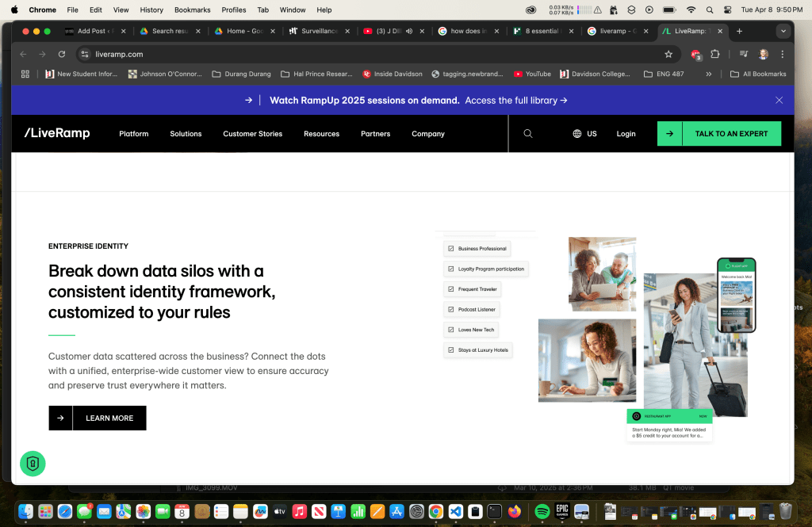
Task: Click the green privacy shield badge icon
Action: coord(33,464)
